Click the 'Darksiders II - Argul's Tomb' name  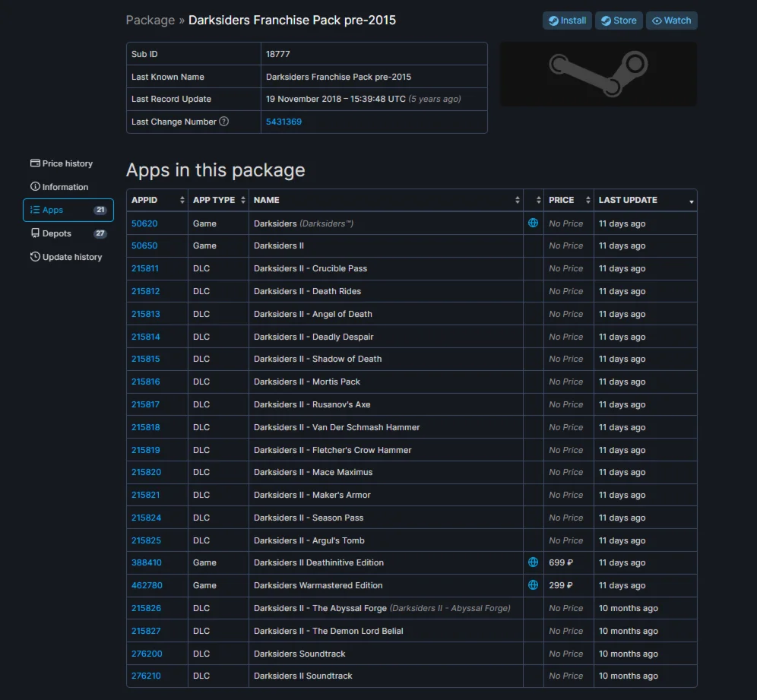coord(309,540)
